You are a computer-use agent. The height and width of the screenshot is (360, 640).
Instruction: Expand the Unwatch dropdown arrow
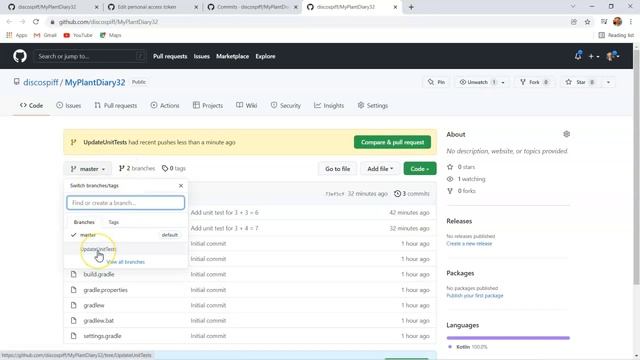tap(503, 82)
